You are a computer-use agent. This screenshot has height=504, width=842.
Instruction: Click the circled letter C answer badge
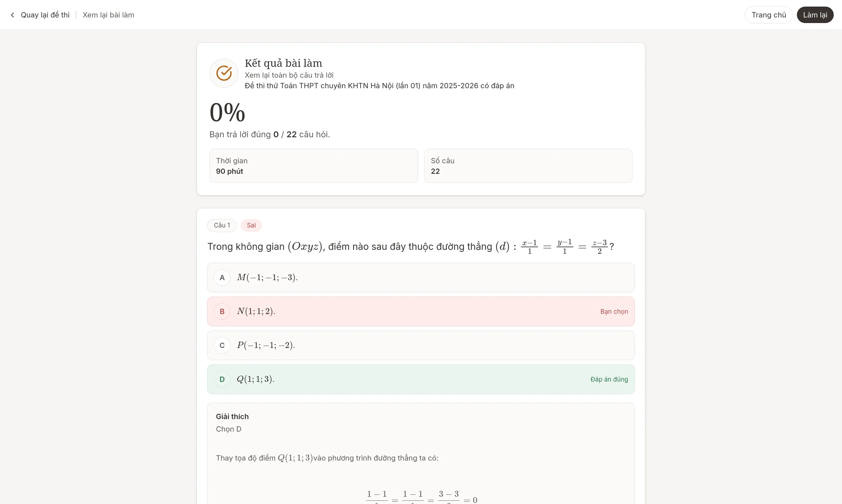[x=222, y=345]
